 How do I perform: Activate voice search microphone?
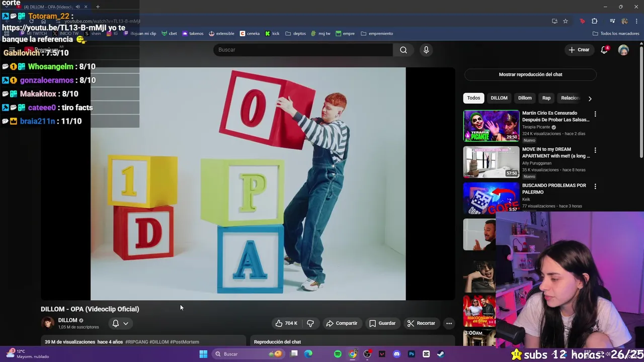click(426, 50)
